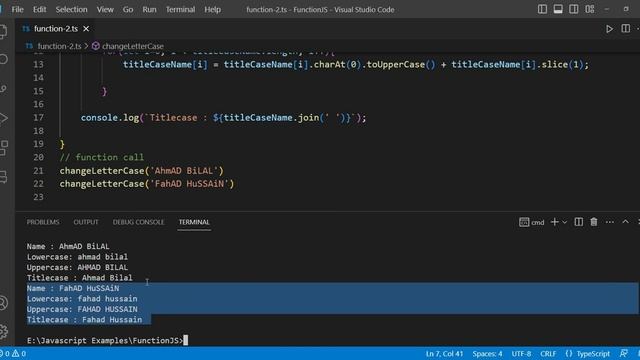Open the Terminal menu

180,9
